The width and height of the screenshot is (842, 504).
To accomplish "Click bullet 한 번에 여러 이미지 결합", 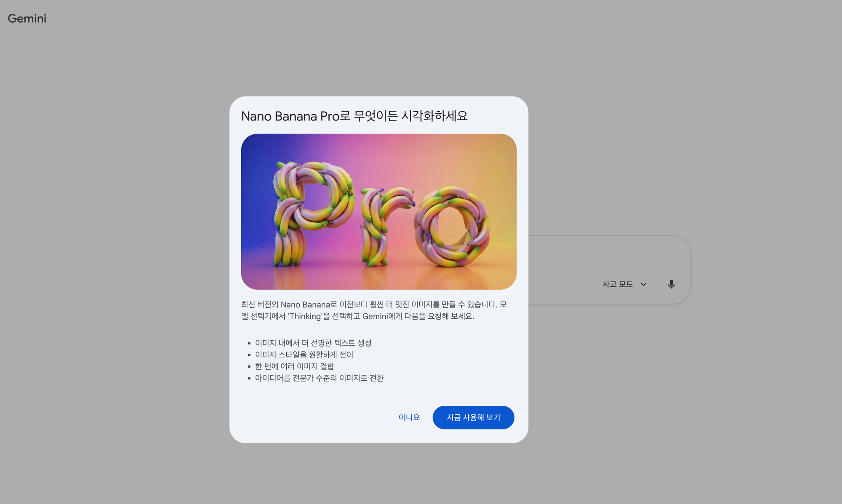I will click(x=294, y=366).
